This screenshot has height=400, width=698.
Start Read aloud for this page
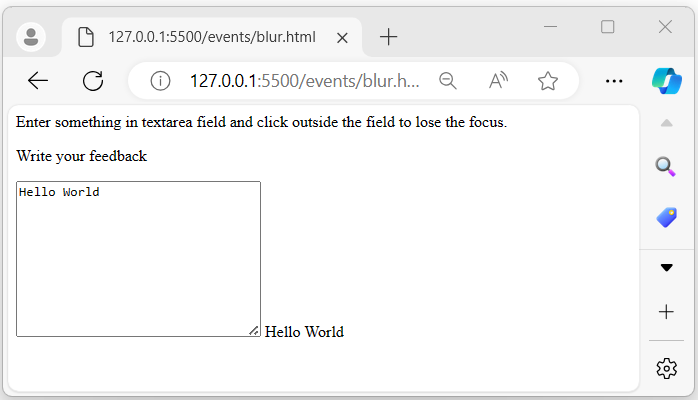pyautogui.click(x=499, y=81)
